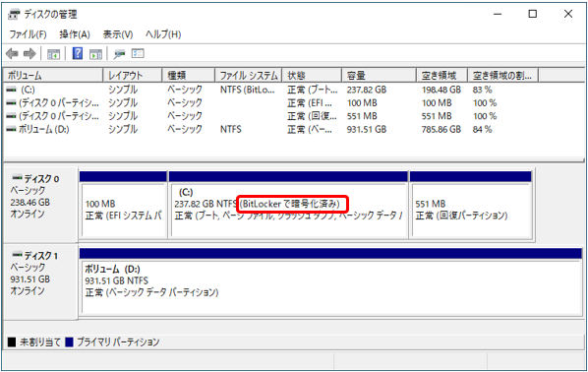588x372 pixels.
Task: Click the 84 % free percentage cell
Action: [x=482, y=129]
